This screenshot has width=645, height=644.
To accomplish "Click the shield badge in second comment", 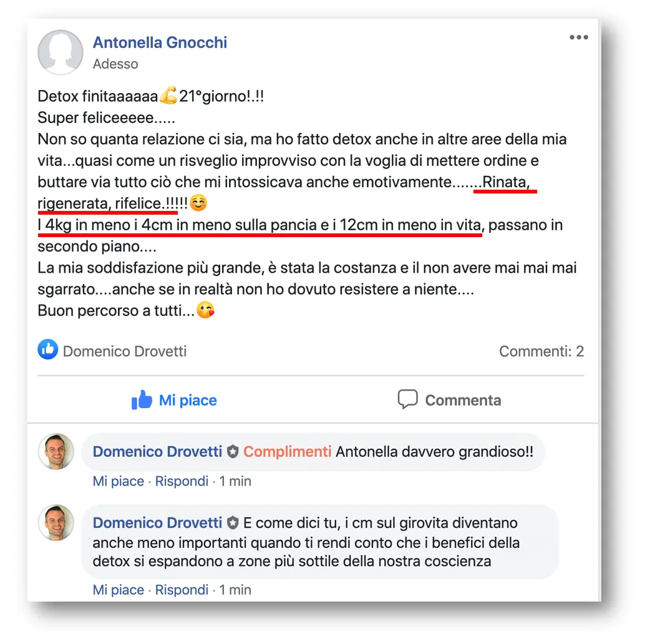I will point(233,523).
